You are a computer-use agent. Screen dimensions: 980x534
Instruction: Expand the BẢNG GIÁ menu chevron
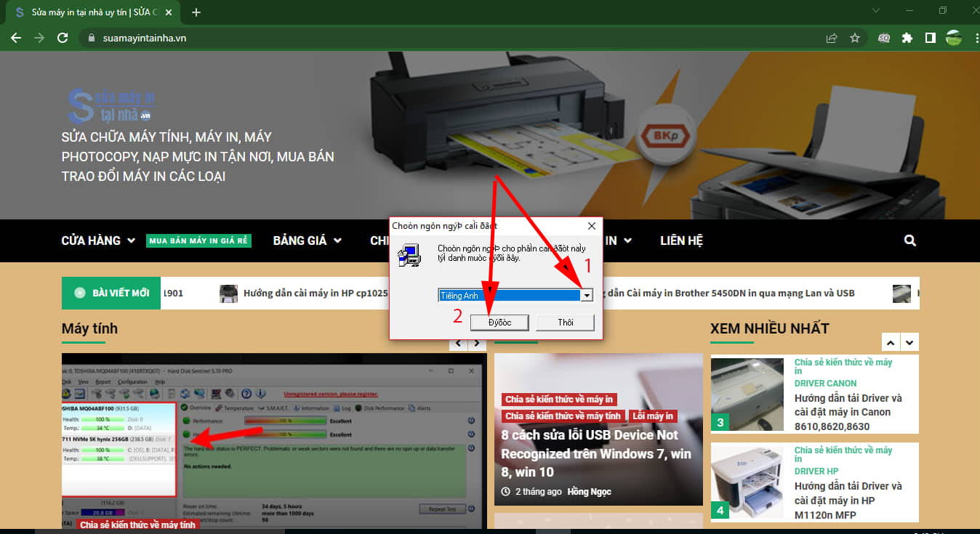click(x=337, y=240)
